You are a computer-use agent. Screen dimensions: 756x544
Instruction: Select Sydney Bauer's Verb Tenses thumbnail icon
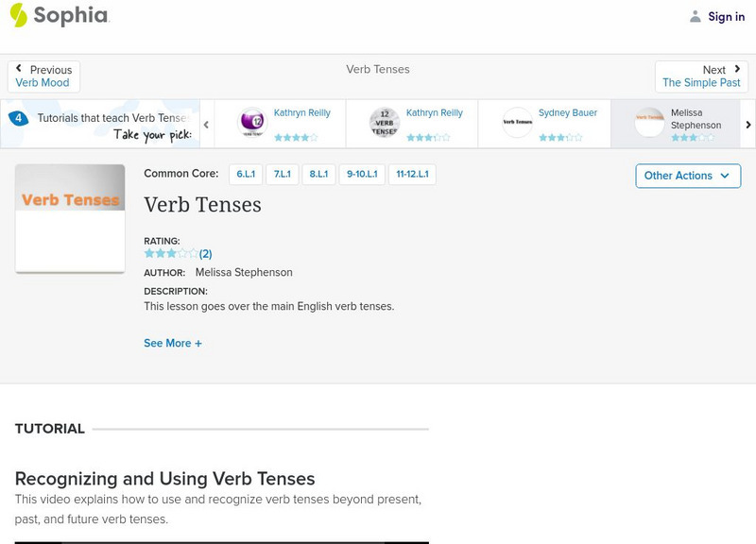(517, 123)
